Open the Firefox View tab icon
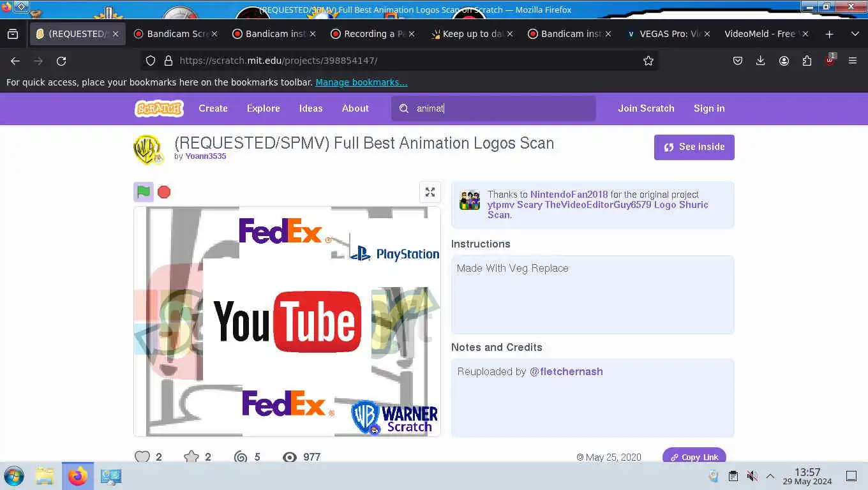Screen dimensions: 868x490 click(x=13, y=34)
